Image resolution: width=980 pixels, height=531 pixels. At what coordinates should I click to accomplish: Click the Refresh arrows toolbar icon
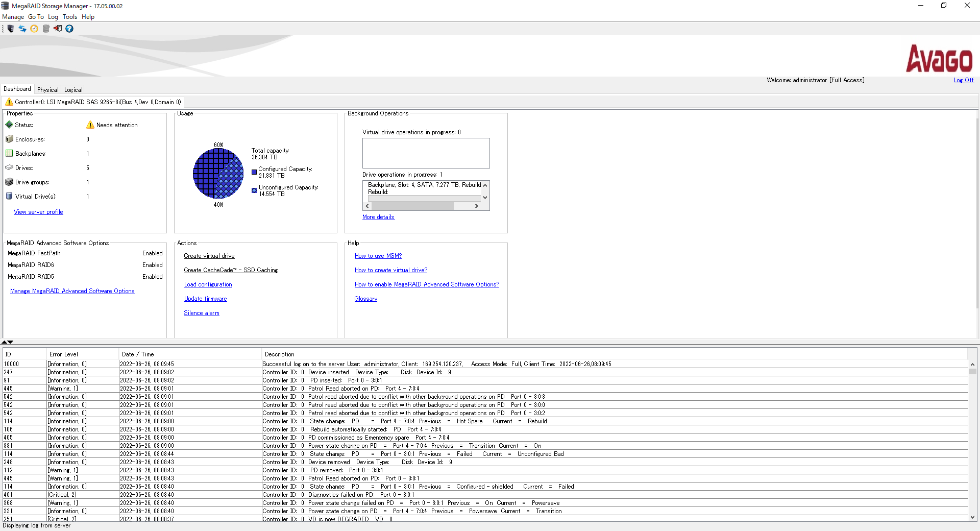pyautogui.click(x=22, y=29)
